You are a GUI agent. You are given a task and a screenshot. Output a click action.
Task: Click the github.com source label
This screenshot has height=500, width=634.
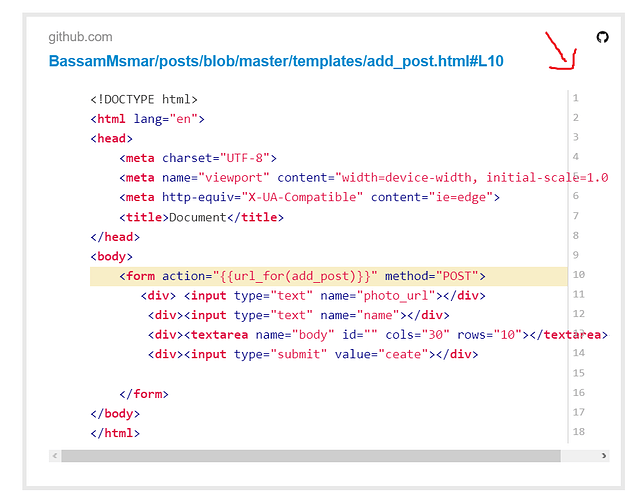[x=80, y=37]
